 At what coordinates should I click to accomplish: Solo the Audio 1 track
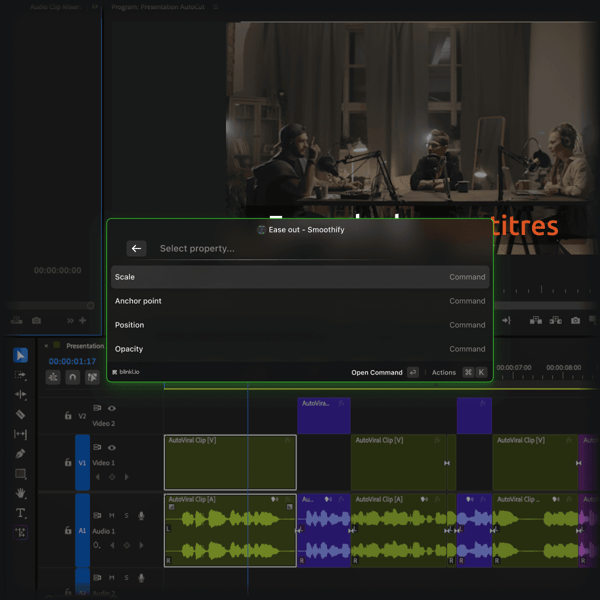point(126,515)
